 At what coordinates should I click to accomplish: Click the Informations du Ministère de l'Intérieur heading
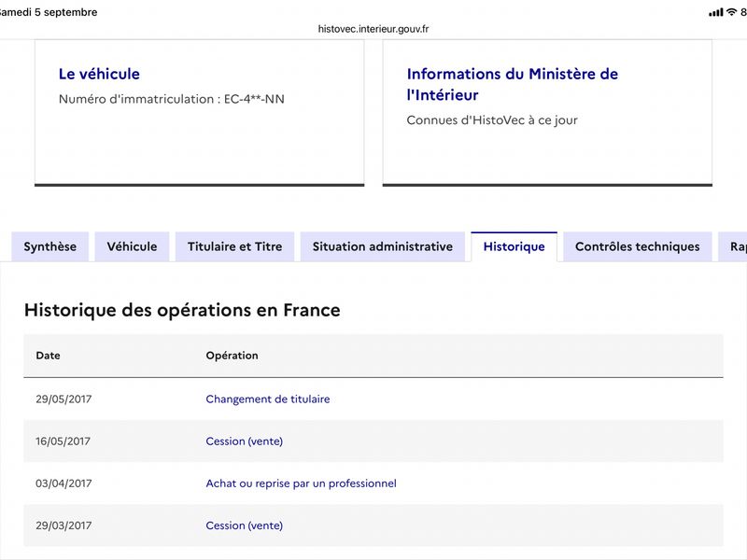pyautogui.click(x=513, y=84)
